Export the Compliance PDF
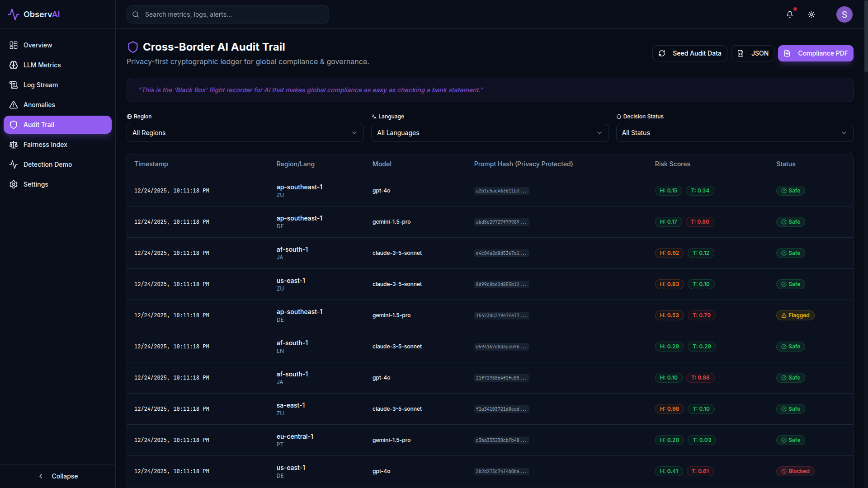 click(x=815, y=53)
